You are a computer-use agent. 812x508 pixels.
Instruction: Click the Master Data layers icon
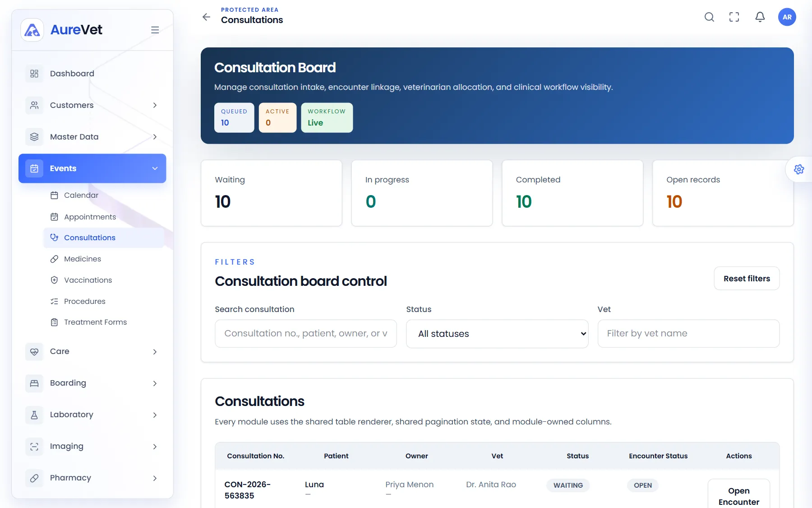click(x=34, y=137)
